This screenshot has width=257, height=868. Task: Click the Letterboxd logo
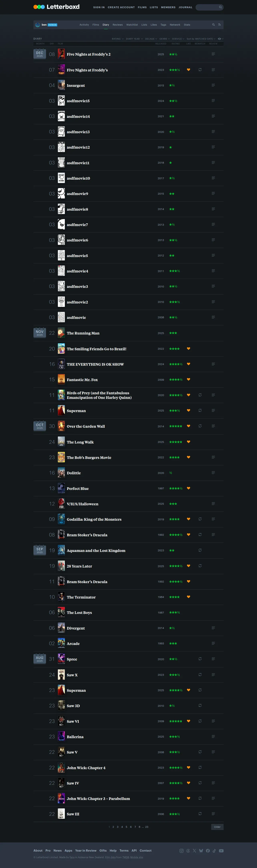coord(56,7)
